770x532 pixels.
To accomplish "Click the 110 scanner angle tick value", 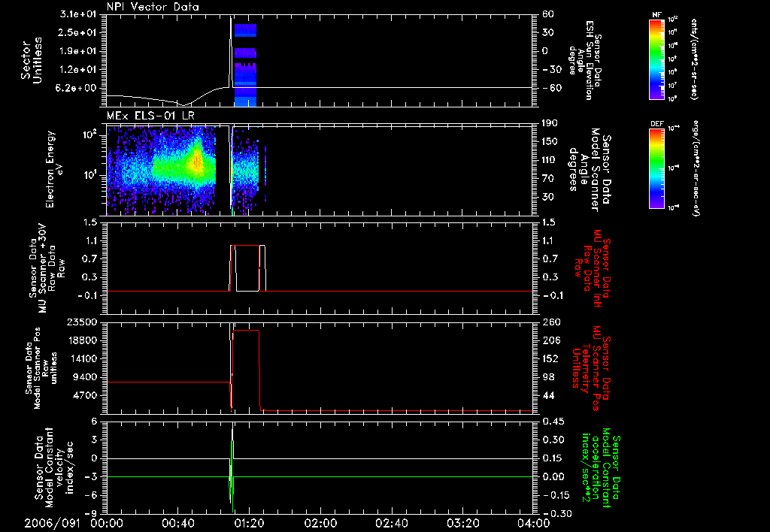I will point(550,160).
